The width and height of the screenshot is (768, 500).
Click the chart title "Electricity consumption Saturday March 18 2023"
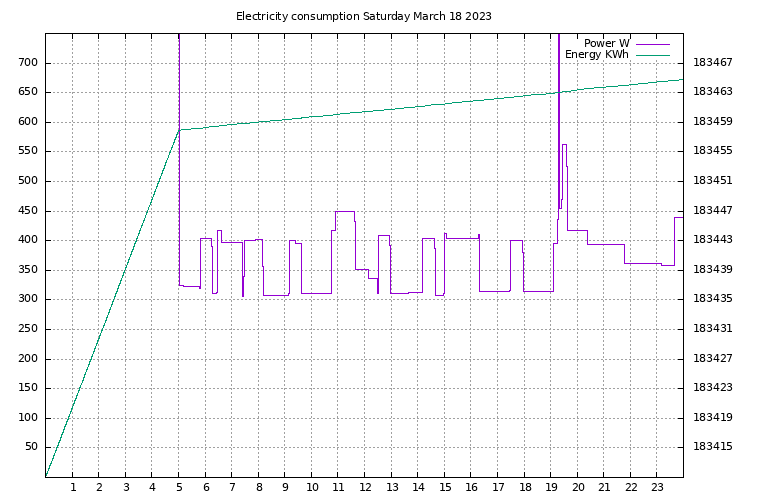(363, 16)
